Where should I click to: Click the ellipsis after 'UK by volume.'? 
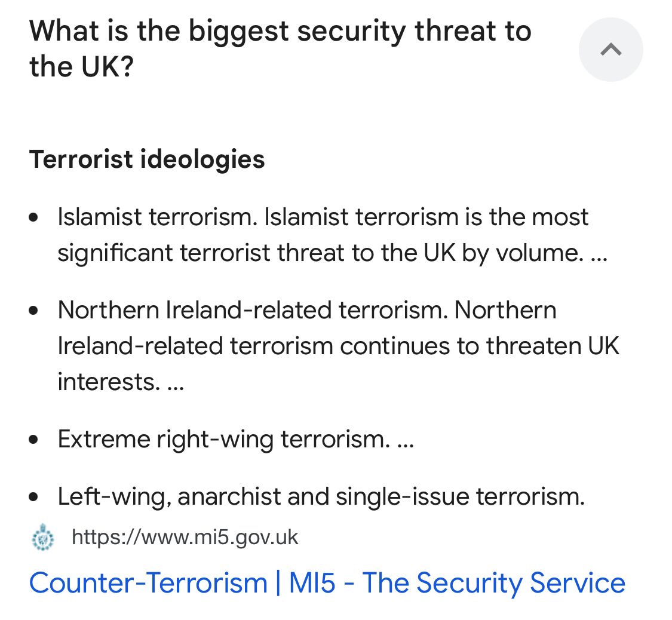(x=598, y=253)
